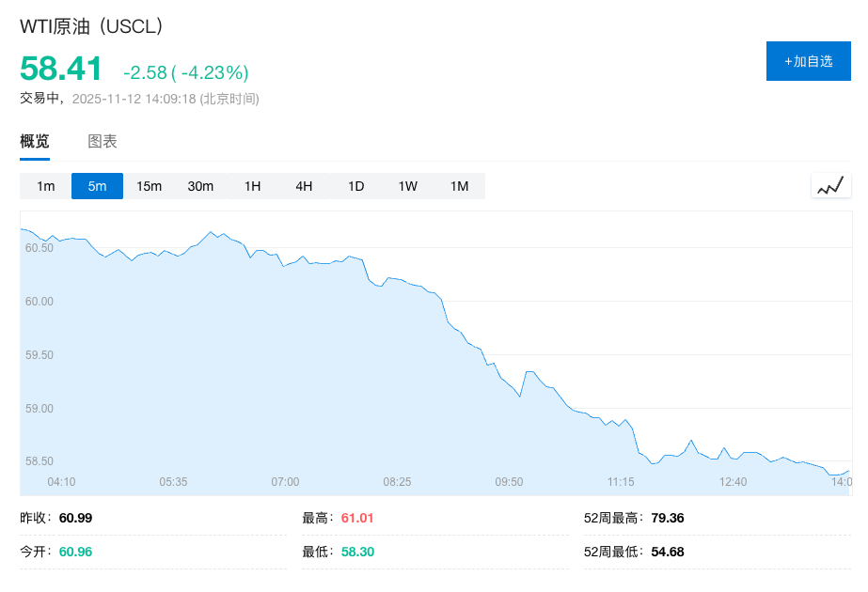
Task: Click the 52周最高 value 79.36
Action: (x=668, y=518)
